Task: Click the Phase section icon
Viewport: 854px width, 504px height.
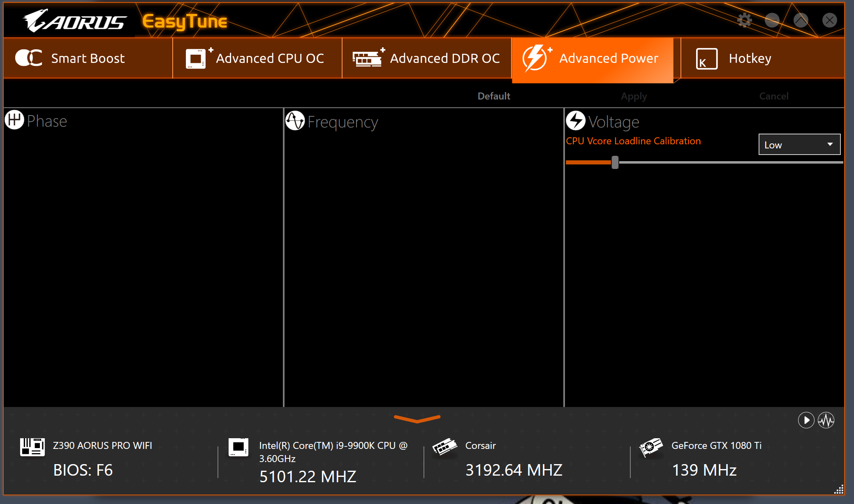Action: pos(14,120)
